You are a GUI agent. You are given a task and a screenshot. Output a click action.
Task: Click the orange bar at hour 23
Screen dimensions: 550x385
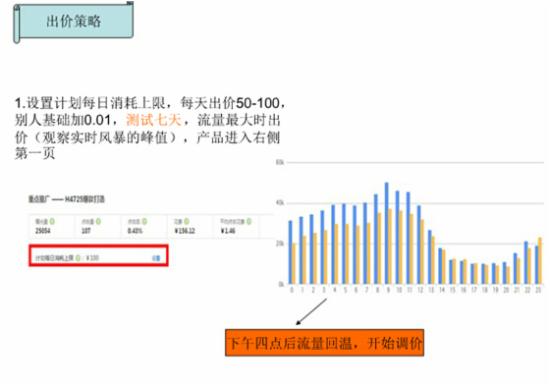coord(540,261)
